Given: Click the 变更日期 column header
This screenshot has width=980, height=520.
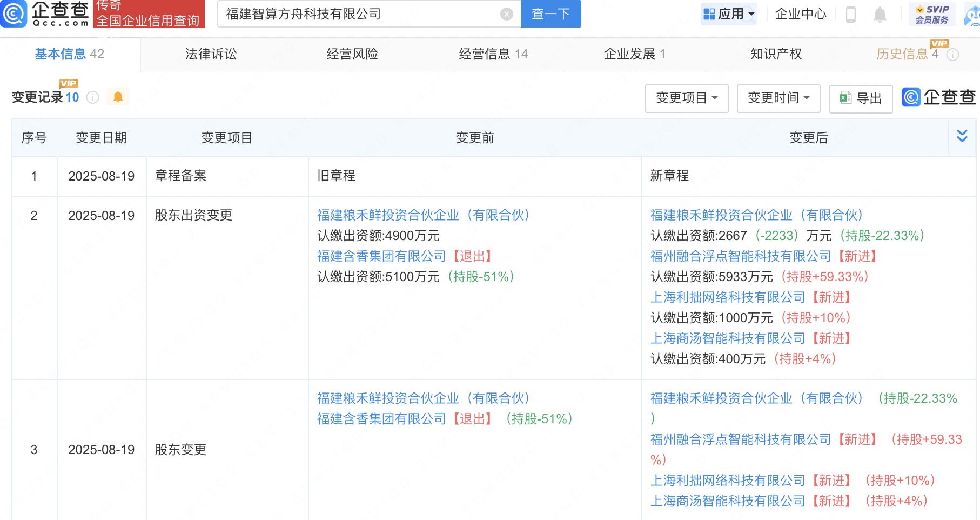Looking at the screenshot, I should click(x=102, y=138).
